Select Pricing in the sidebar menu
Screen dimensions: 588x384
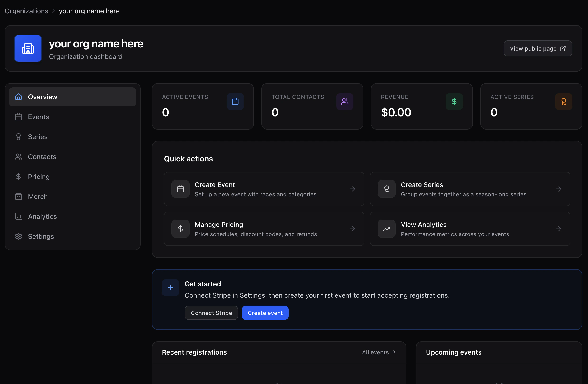click(73, 177)
